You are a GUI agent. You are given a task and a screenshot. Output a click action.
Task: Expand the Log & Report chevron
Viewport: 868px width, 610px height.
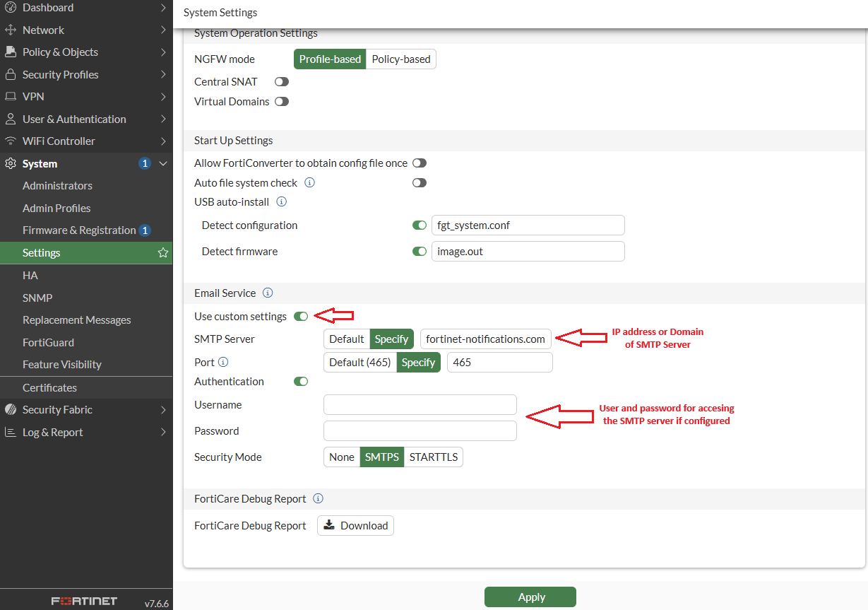(x=163, y=432)
